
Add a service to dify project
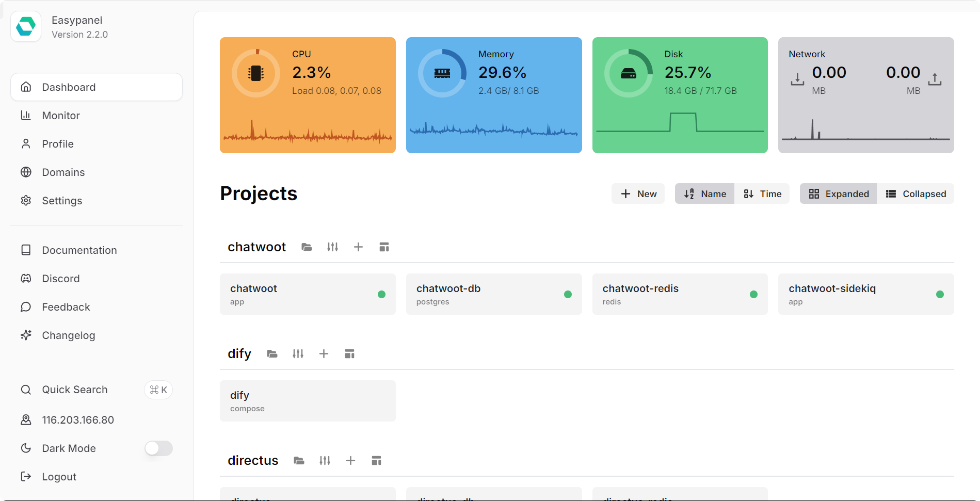[324, 354]
